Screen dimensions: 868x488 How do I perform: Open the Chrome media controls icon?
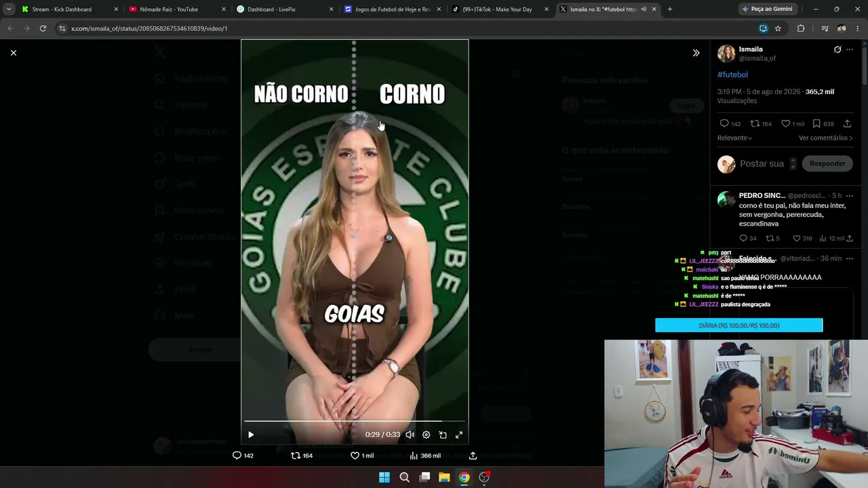point(825,28)
